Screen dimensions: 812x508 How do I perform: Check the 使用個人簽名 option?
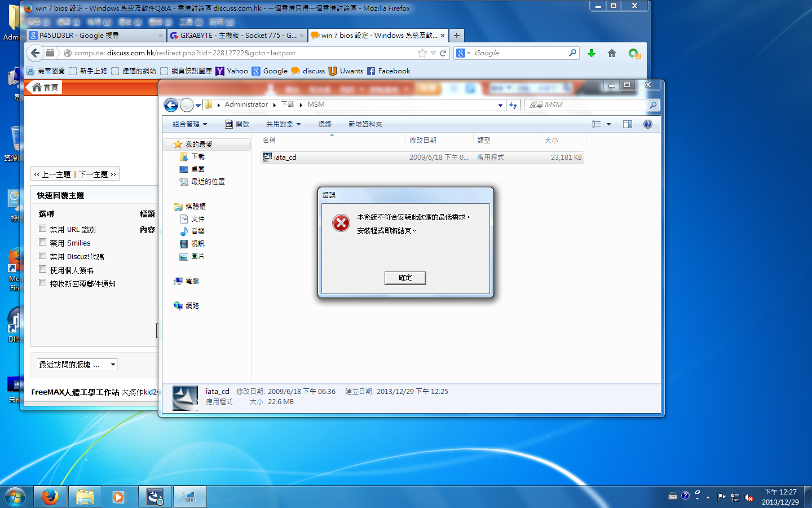click(42, 269)
